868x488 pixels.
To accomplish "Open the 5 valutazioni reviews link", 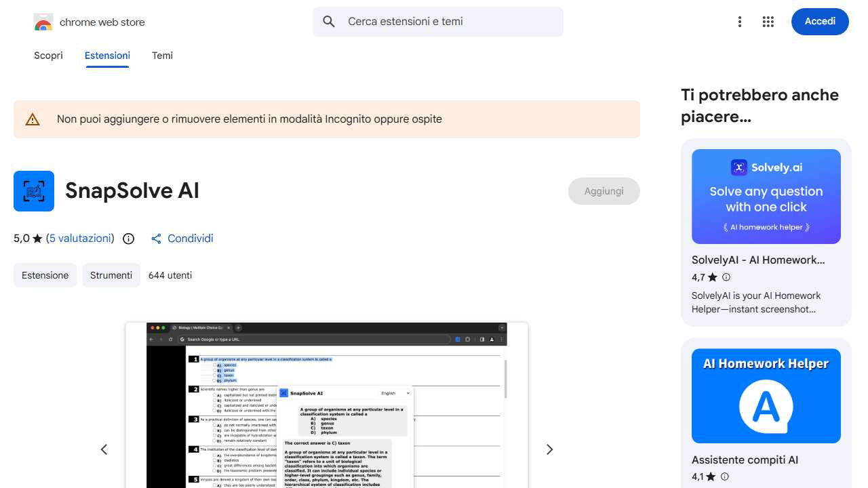I will pyautogui.click(x=81, y=239).
